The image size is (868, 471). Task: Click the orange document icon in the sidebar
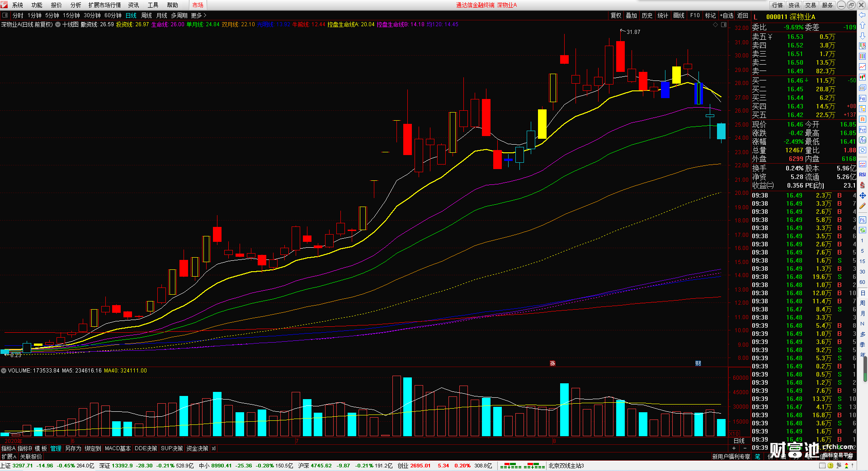pyautogui.click(x=862, y=119)
